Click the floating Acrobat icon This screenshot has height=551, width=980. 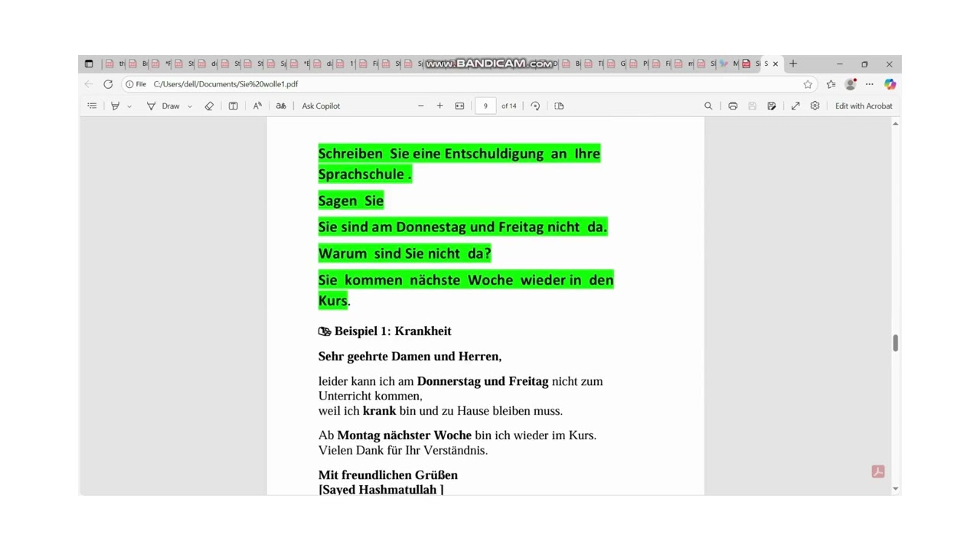pyautogui.click(x=878, y=471)
